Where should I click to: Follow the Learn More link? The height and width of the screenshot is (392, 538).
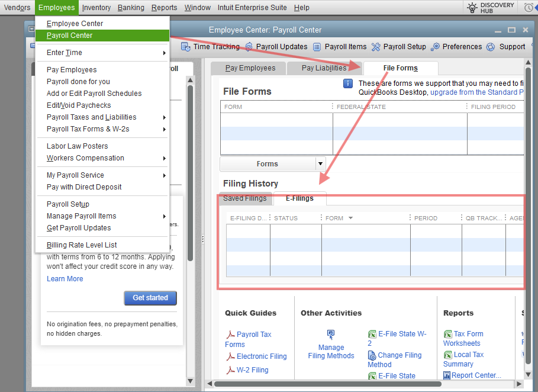point(65,279)
